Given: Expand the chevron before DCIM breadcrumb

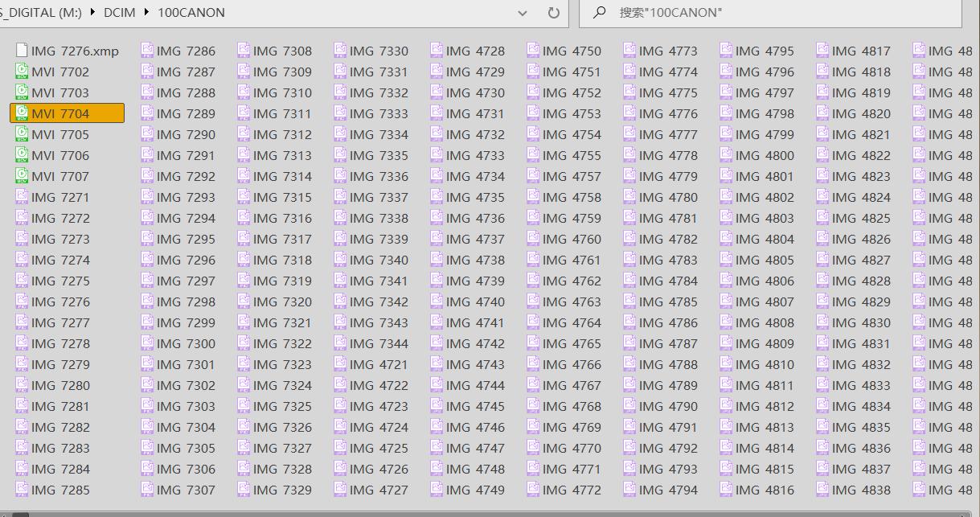Looking at the screenshot, I should pos(93,13).
